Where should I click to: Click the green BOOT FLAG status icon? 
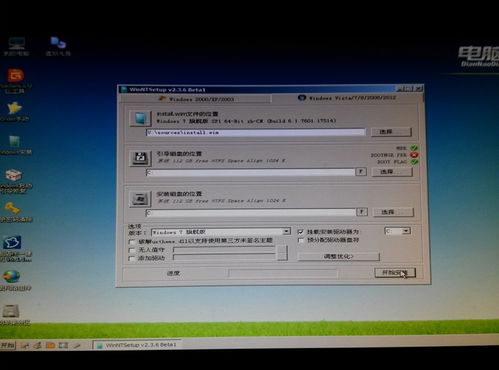414,162
